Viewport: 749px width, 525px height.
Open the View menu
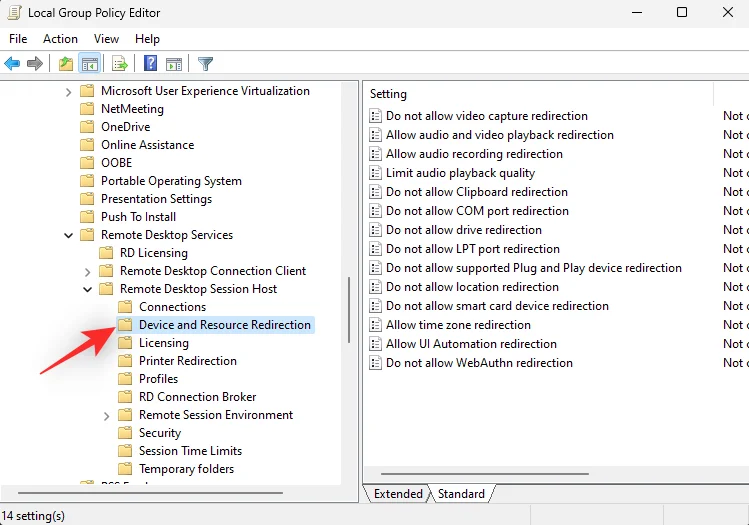pyautogui.click(x=106, y=39)
